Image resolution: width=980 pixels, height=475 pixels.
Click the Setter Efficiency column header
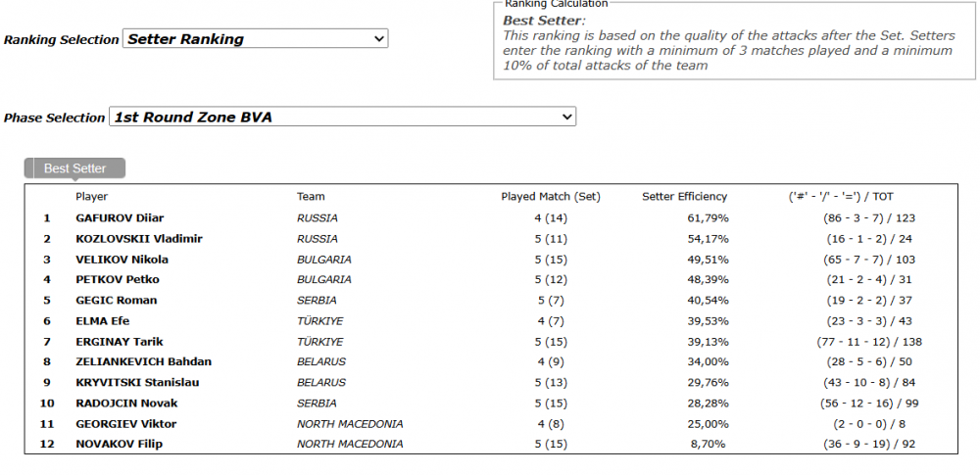pyautogui.click(x=684, y=196)
